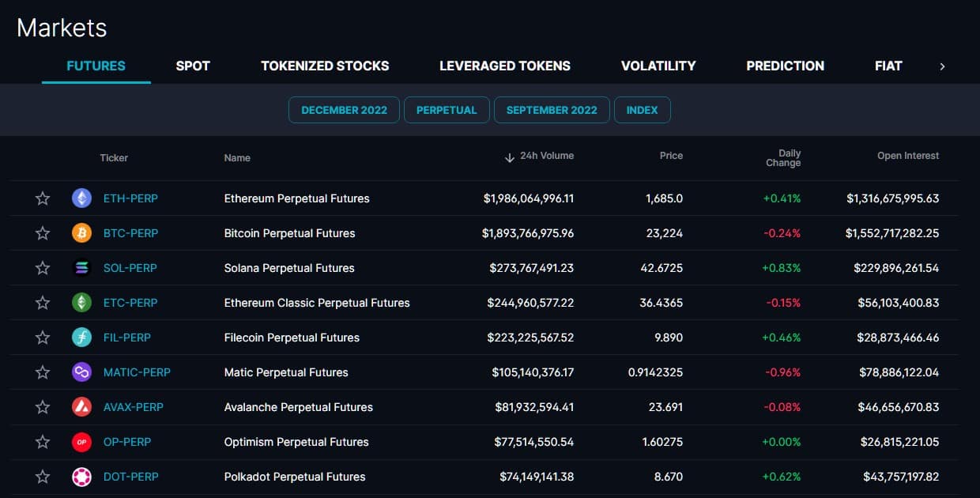This screenshot has width=980, height=498.
Task: Click the Filecoin icon for FIL-PERP
Action: point(81,338)
